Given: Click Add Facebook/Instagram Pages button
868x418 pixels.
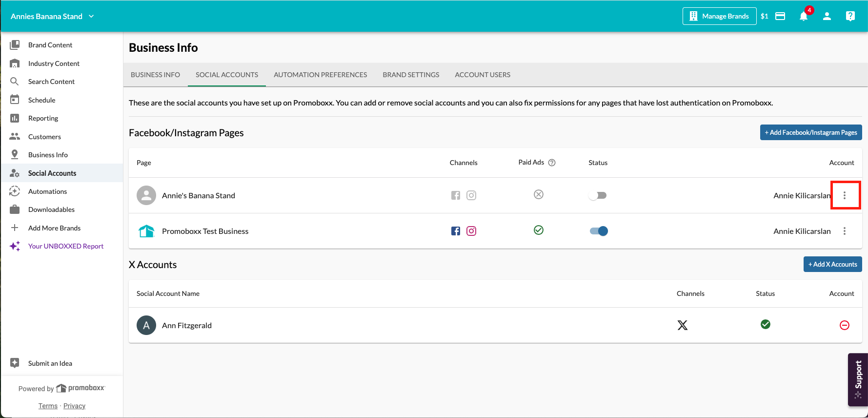Looking at the screenshot, I should pos(811,132).
